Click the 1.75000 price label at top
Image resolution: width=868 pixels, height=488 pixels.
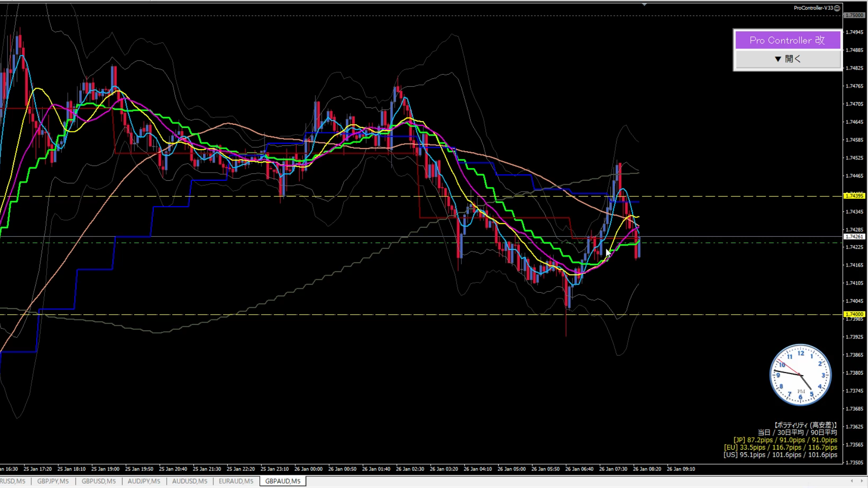click(854, 15)
